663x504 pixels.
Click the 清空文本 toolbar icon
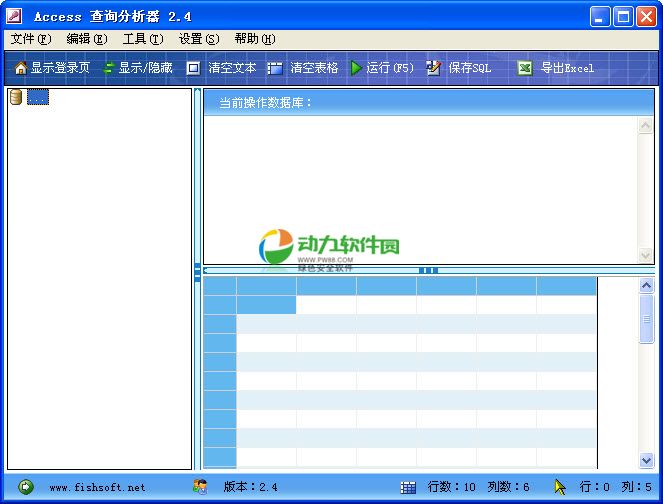[x=193, y=68]
